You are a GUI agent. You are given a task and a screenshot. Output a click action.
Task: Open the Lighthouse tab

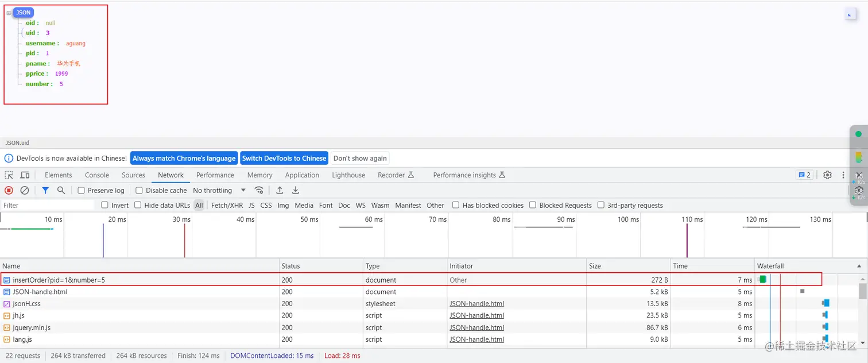tap(348, 175)
